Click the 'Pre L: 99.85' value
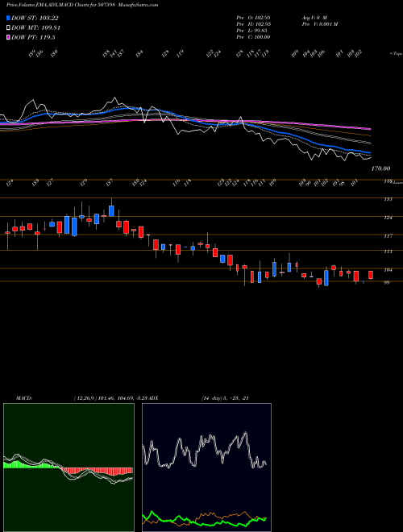Image resolution: width=403 pixels, height=532 pixels. point(251,31)
